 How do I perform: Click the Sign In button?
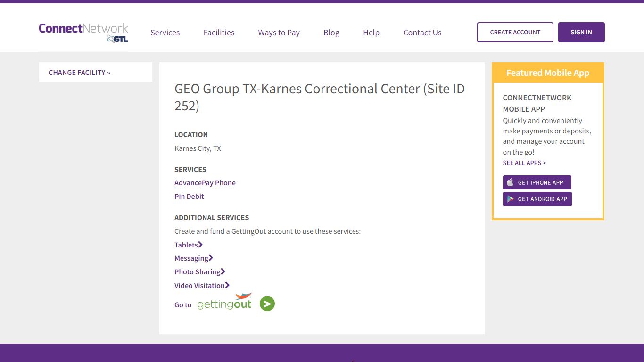581,32
